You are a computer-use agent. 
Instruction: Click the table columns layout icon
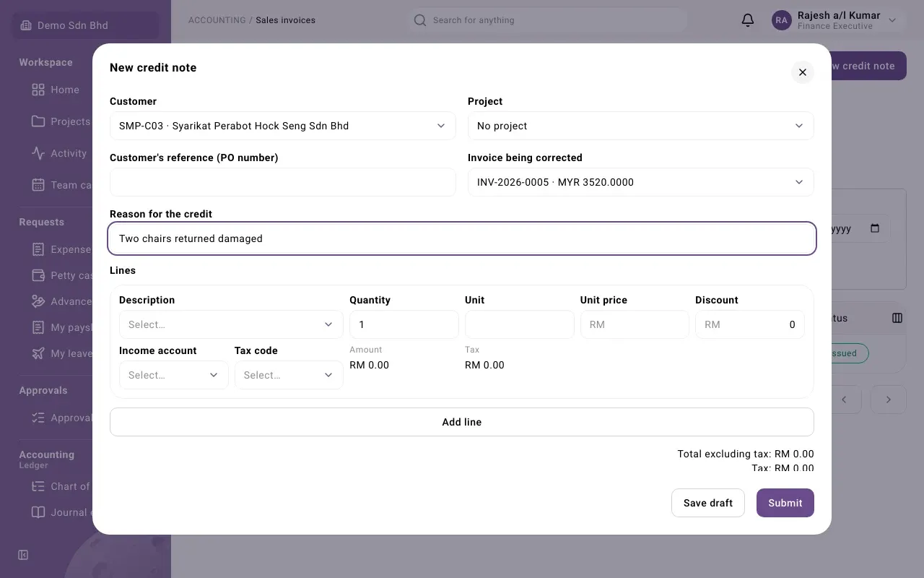pos(897,318)
